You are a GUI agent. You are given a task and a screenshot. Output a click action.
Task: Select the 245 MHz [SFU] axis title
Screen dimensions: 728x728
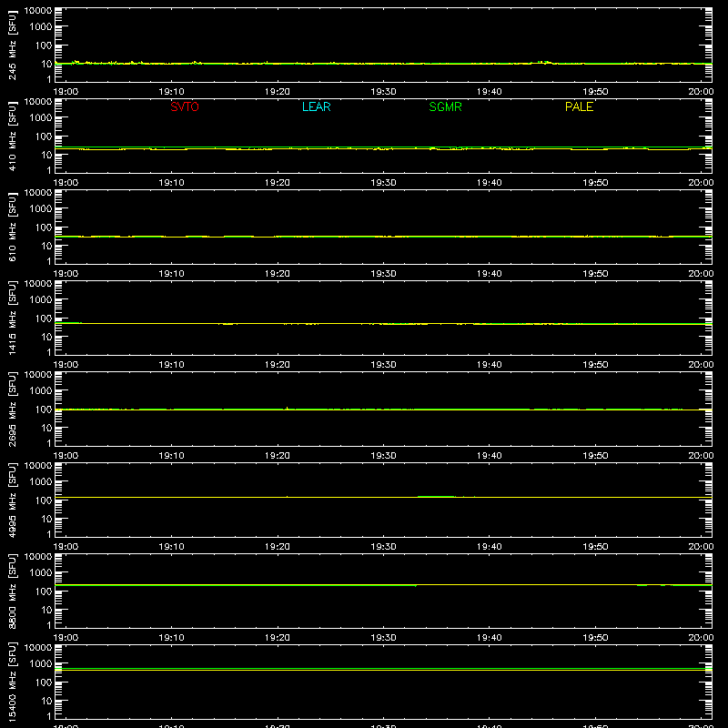tap(12, 45)
